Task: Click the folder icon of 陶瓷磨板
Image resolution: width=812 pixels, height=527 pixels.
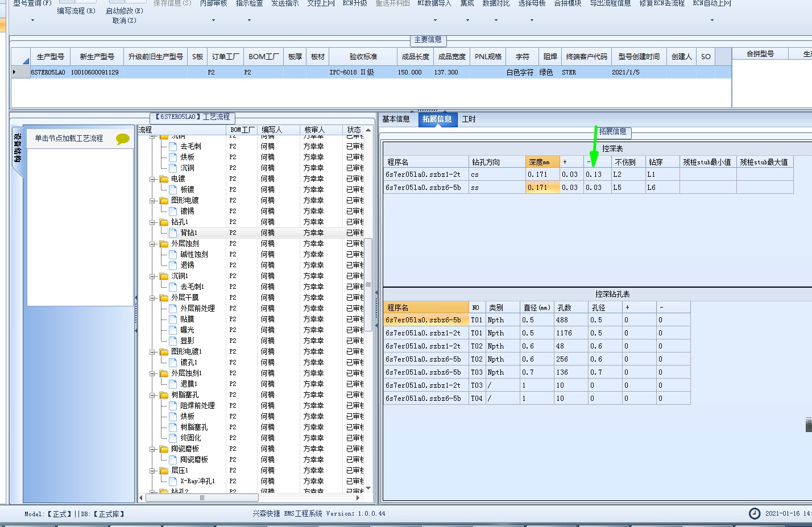Action: (164, 449)
